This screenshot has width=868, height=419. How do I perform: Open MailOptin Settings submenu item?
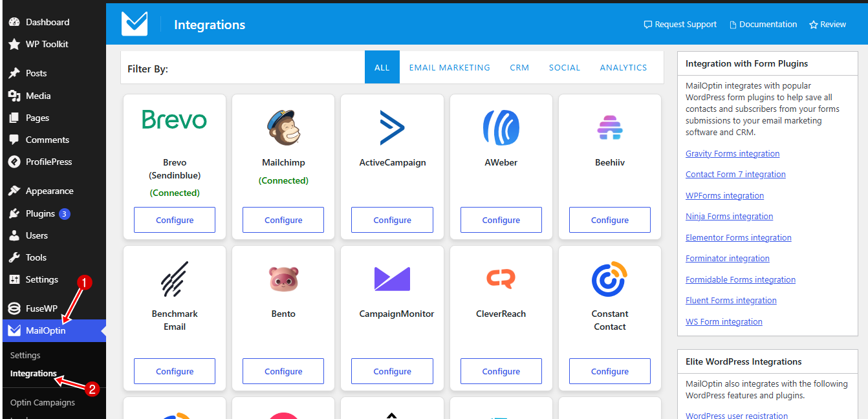coord(25,355)
